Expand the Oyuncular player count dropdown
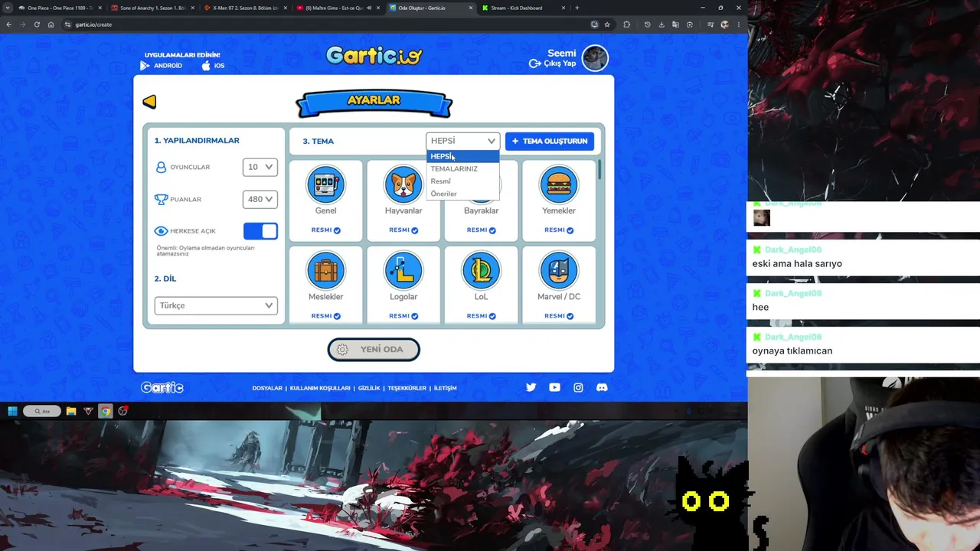This screenshot has height=551, width=980. pos(260,167)
